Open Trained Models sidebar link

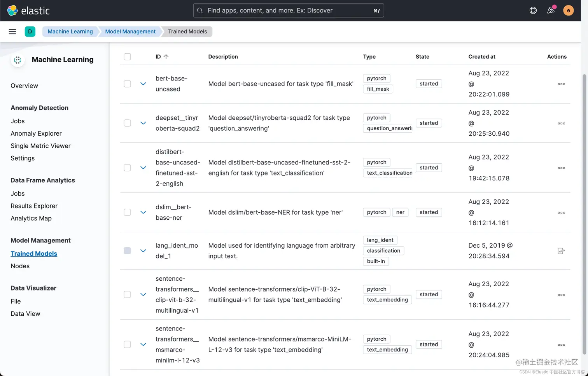[34, 254]
